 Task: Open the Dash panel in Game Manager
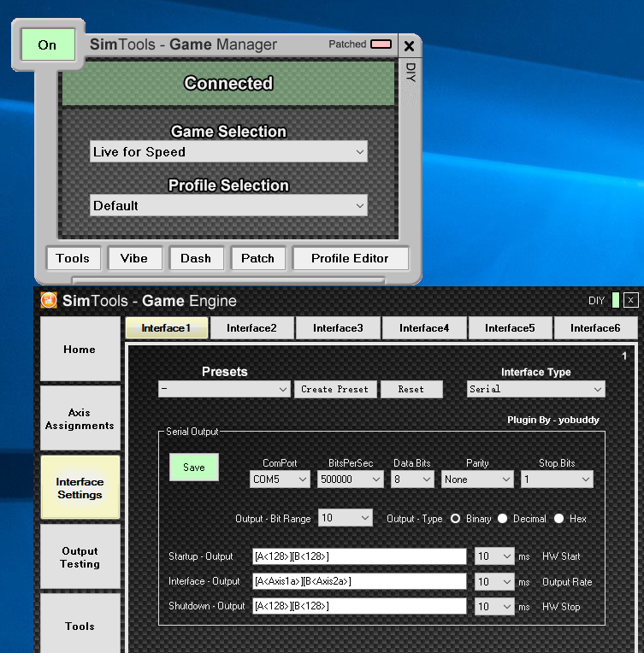(x=196, y=258)
